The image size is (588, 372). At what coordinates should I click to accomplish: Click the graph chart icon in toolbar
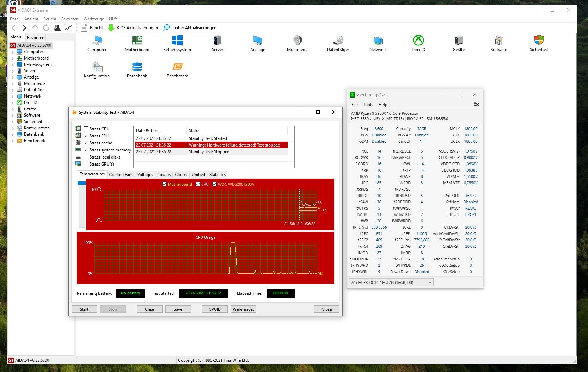[68, 28]
